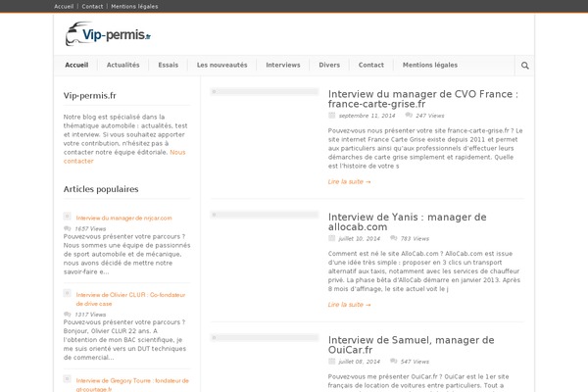Go to Les nouveautés section
This screenshot has width=588, height=392.
222,65
